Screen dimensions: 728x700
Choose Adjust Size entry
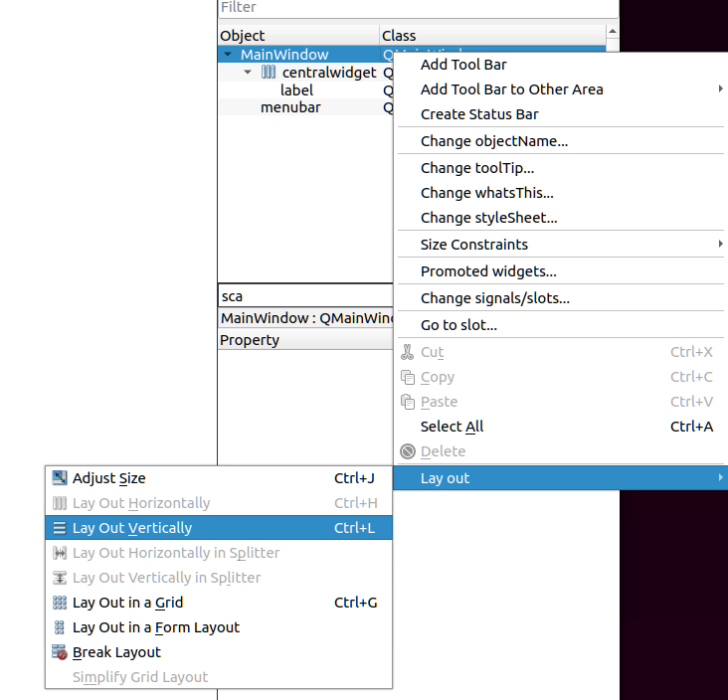[x=219, y=477]
